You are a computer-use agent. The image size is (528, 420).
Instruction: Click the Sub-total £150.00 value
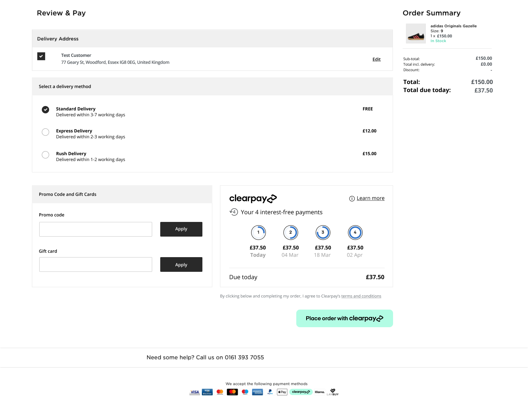click(x=484, y=58)
